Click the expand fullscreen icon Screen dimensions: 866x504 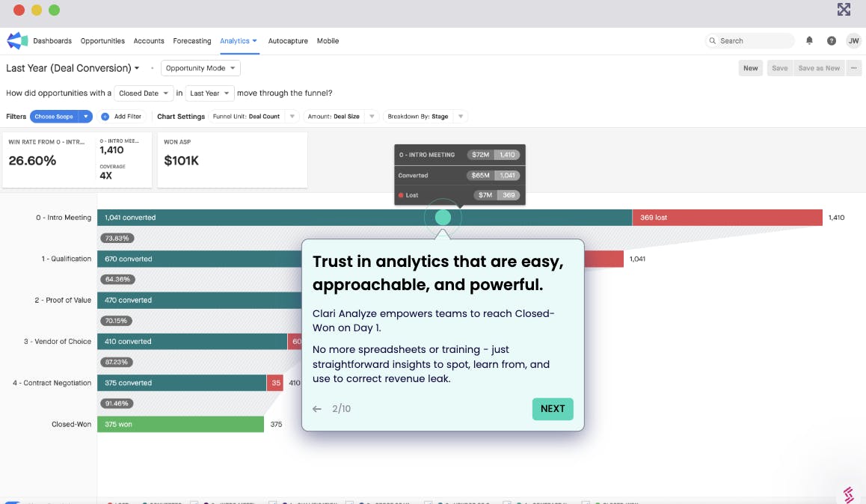[844, 10]
